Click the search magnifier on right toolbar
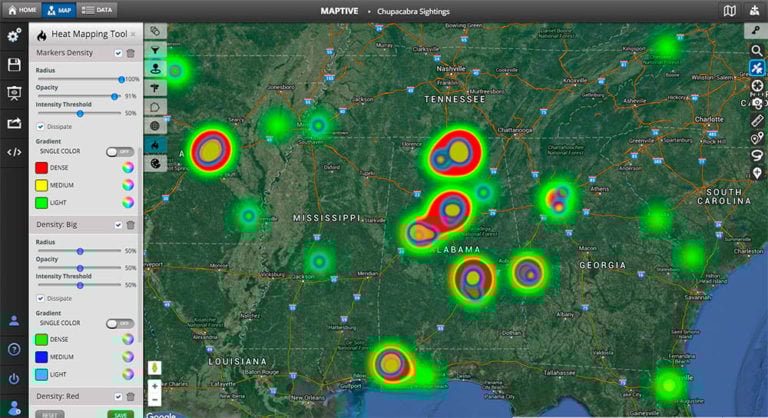 coord(757,50)
